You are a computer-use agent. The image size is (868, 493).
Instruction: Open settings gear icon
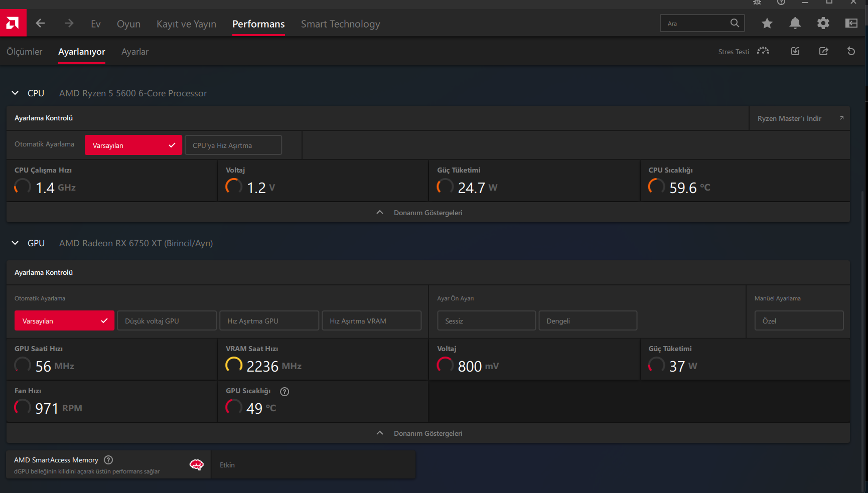(823, 23)
